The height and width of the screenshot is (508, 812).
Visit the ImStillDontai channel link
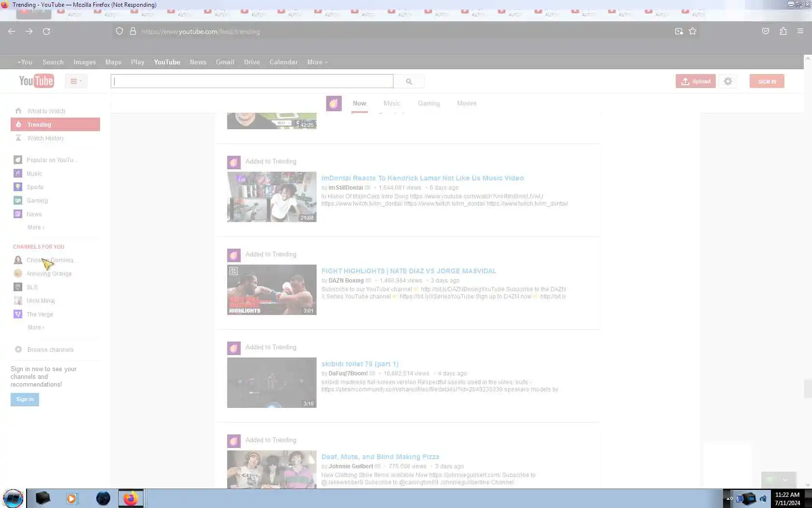click(x=346, y=188)
